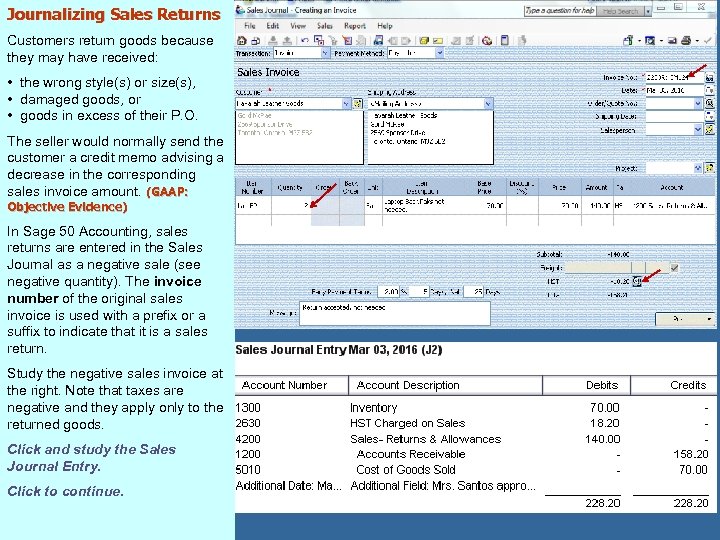Click the customize journal icon at toolbar right

click(x=628, y=40)
